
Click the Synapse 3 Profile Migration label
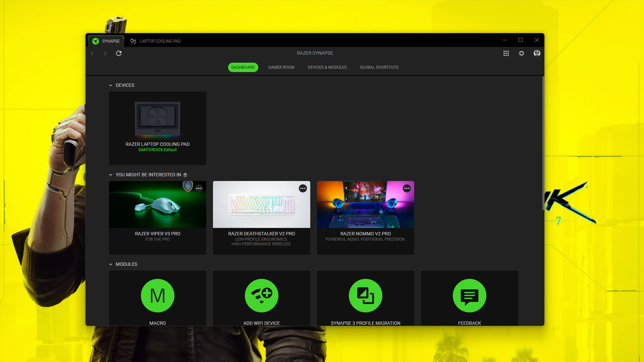click(366, 323)
